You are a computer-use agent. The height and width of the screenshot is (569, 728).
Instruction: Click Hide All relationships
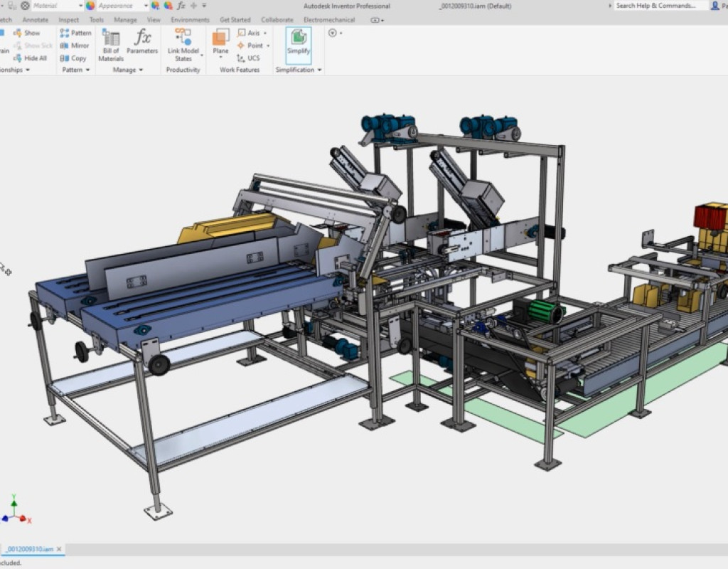(30, 58)
